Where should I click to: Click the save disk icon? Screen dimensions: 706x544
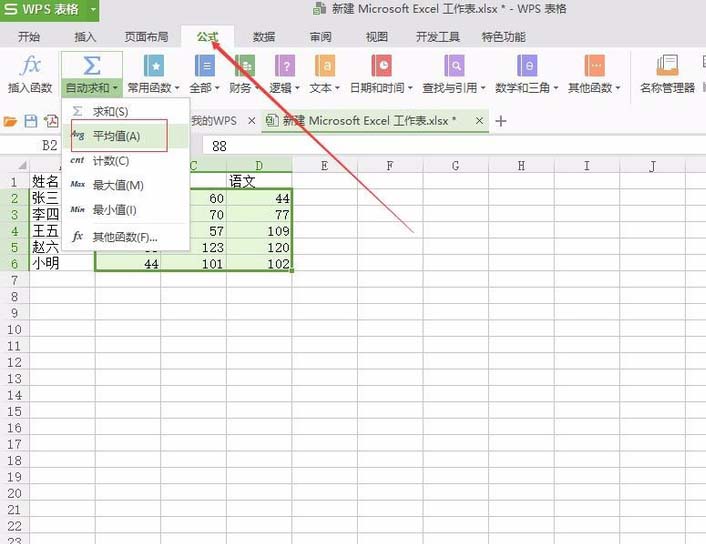click(31, 121)
